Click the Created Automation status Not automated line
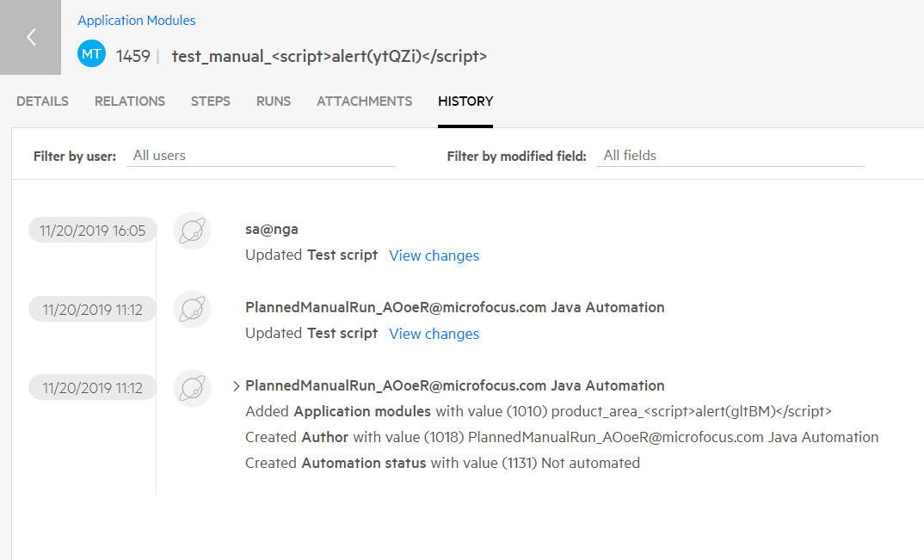 point(442,464)
